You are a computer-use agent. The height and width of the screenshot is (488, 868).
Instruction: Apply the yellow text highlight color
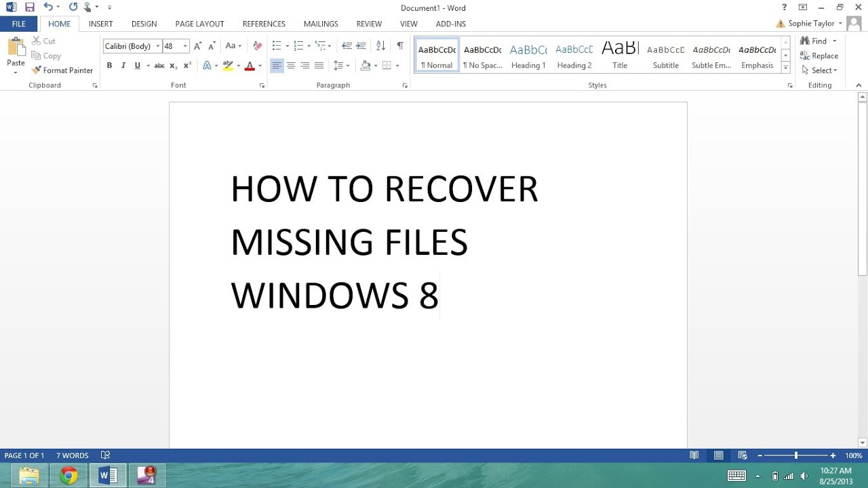(x=228, y=66)
